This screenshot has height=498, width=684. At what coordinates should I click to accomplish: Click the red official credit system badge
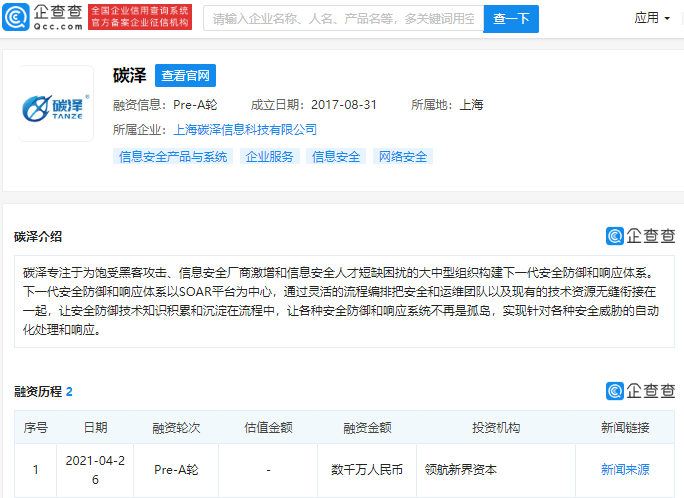click(x=140, y=17)
